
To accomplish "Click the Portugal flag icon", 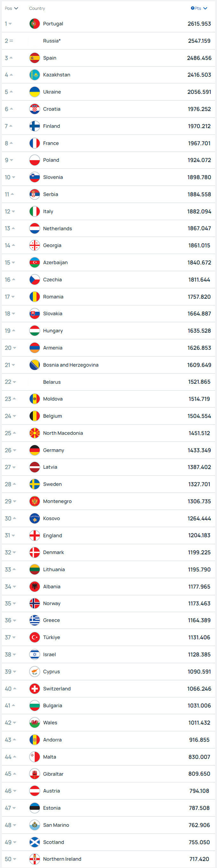I will (35, 24).
